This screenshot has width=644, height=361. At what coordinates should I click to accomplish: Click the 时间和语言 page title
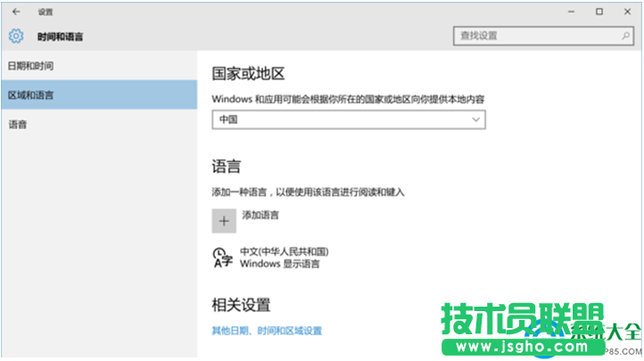tap(61, 37)
